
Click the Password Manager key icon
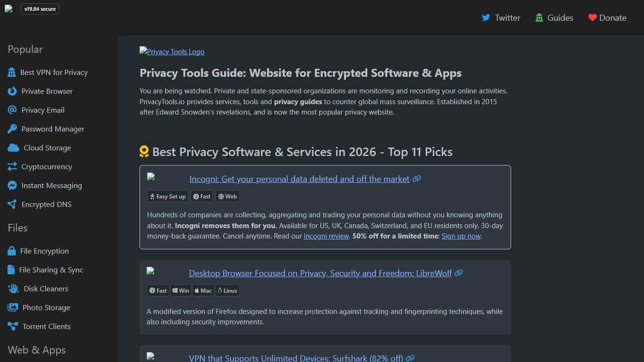12,129
